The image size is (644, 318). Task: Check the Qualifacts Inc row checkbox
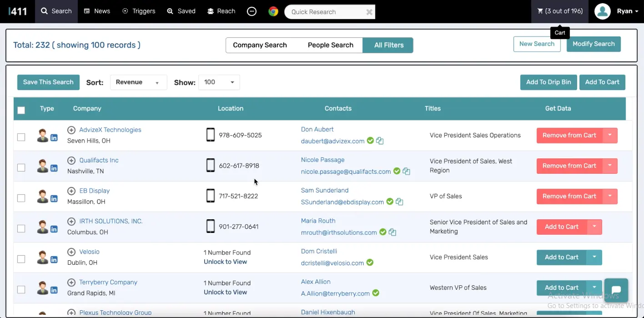21,167
